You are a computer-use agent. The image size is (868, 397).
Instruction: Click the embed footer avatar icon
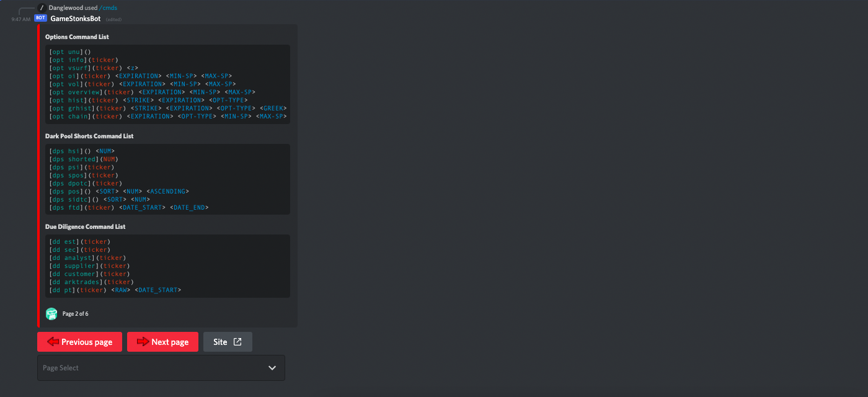pos(51,314)
